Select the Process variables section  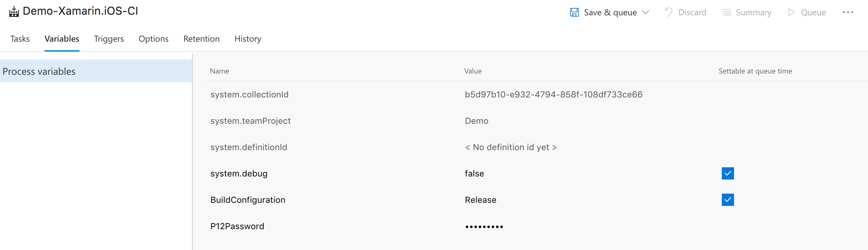39,71
